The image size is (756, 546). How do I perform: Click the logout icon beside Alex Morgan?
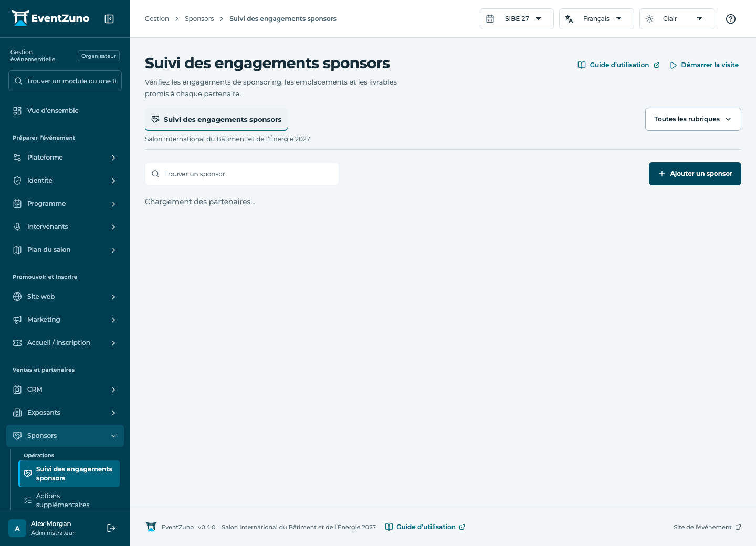(111, 528)
